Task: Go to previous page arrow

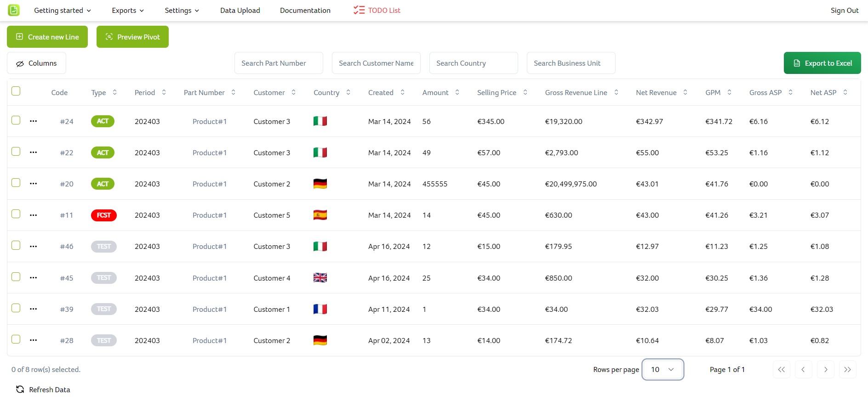Action: pos(803,370)
